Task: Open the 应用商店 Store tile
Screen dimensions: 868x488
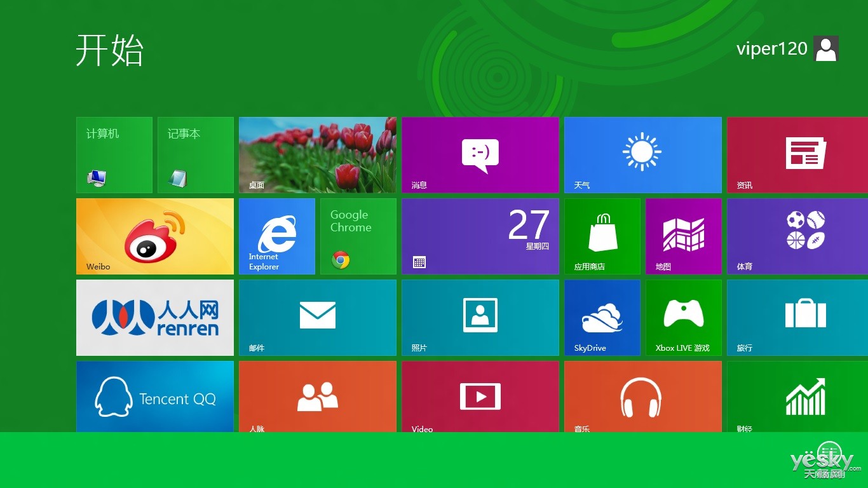Action: [x=602, y=236]
